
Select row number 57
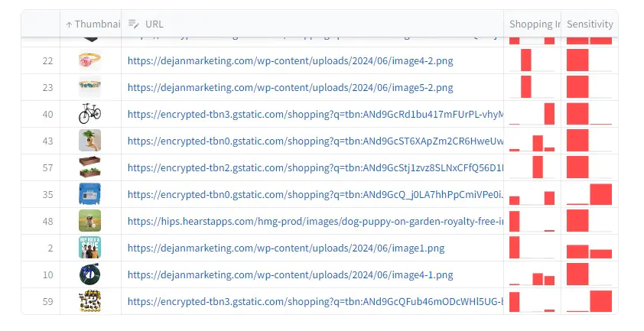(x=47, y=167)
